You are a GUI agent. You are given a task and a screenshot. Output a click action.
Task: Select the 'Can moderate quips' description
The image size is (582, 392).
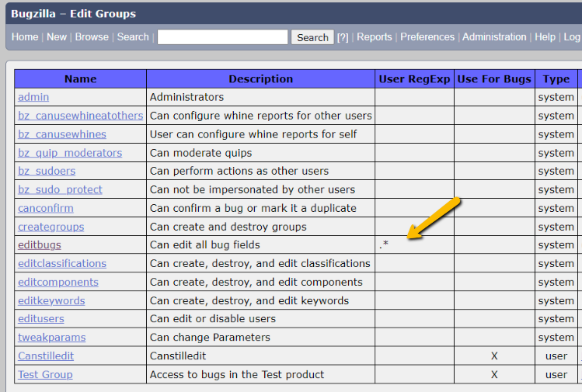(x=200, y=153)
